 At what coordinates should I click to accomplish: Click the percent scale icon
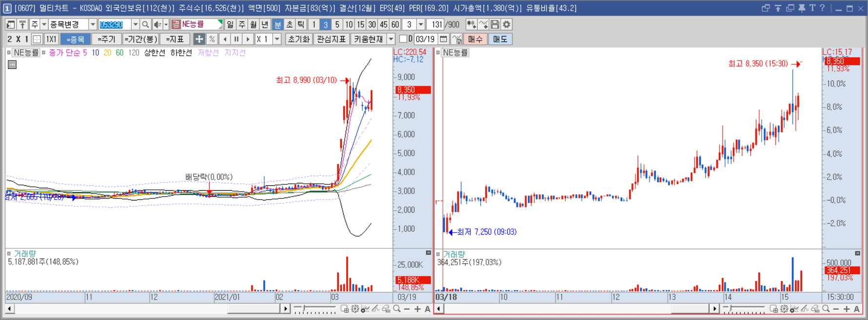coord(212,39)
